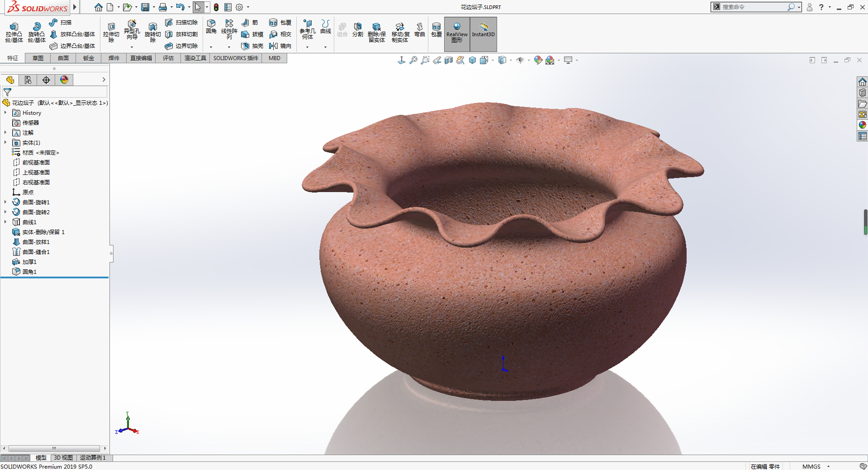Viewport: 868px width, 470px height.
Task: Open the Hole Wizard dropdown arrow
Action: tap(132, 47)
